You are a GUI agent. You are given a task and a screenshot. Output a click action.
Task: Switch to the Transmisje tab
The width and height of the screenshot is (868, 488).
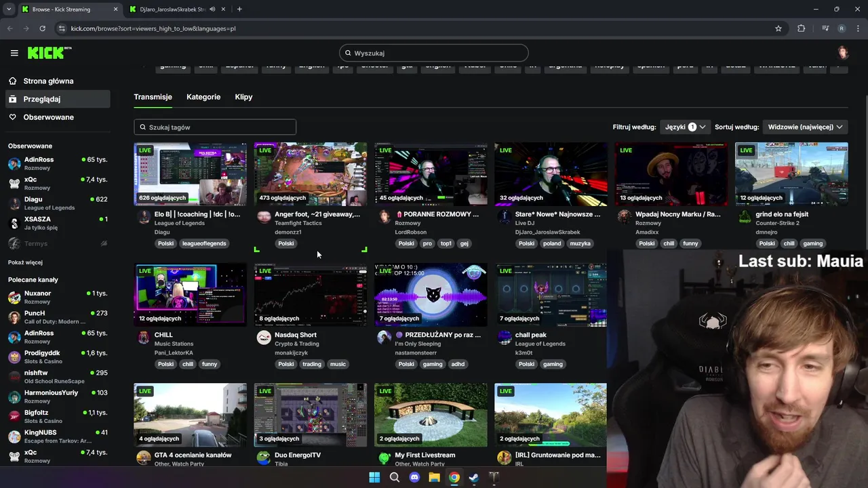[153, 97]
